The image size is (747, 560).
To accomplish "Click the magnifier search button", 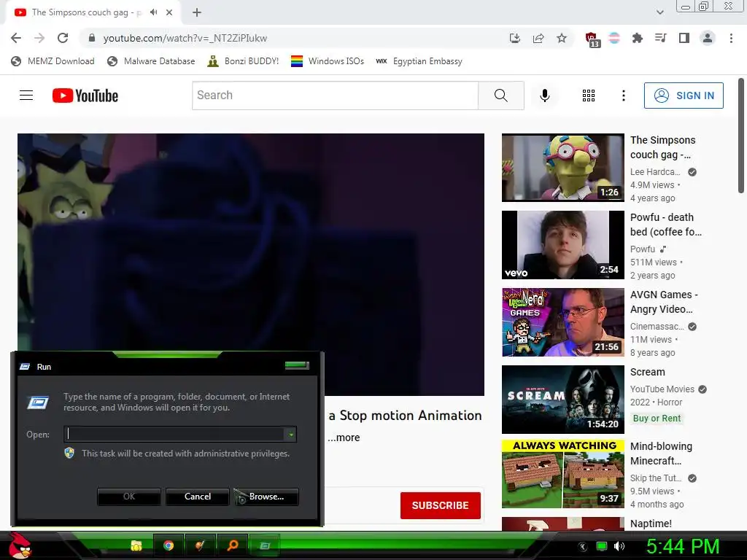I will point(501,96).
